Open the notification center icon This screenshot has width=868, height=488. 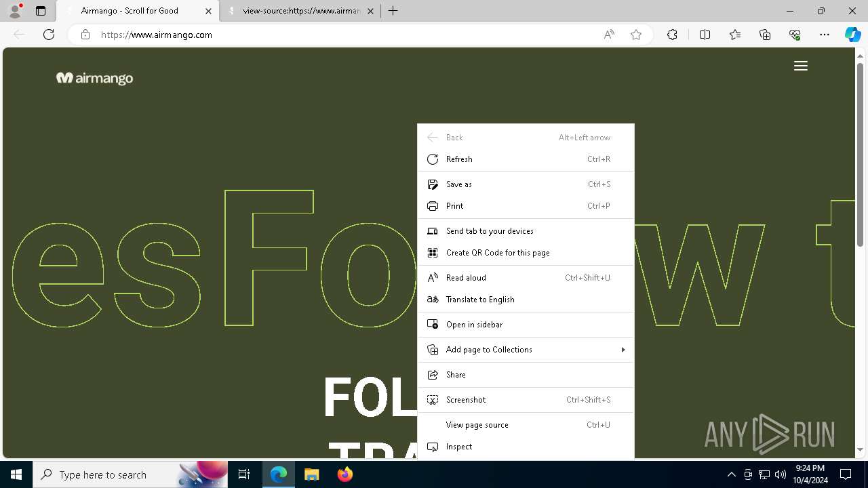click(846, 474)
